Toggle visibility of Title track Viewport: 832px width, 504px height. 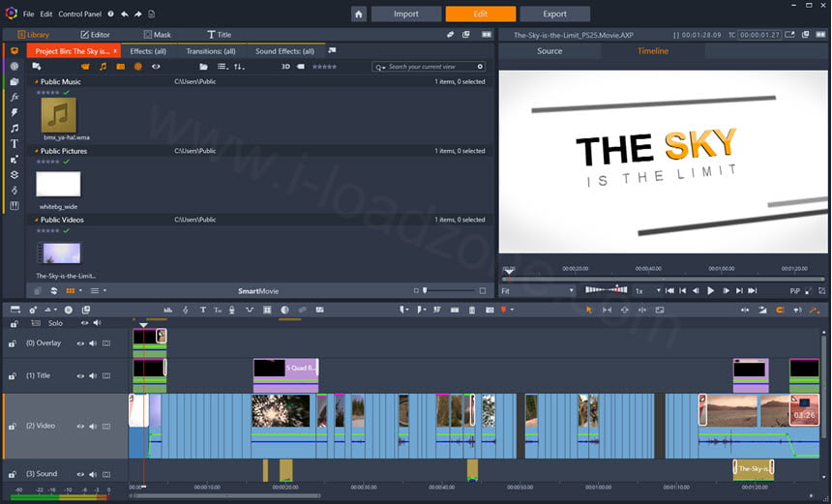[80, 375]
